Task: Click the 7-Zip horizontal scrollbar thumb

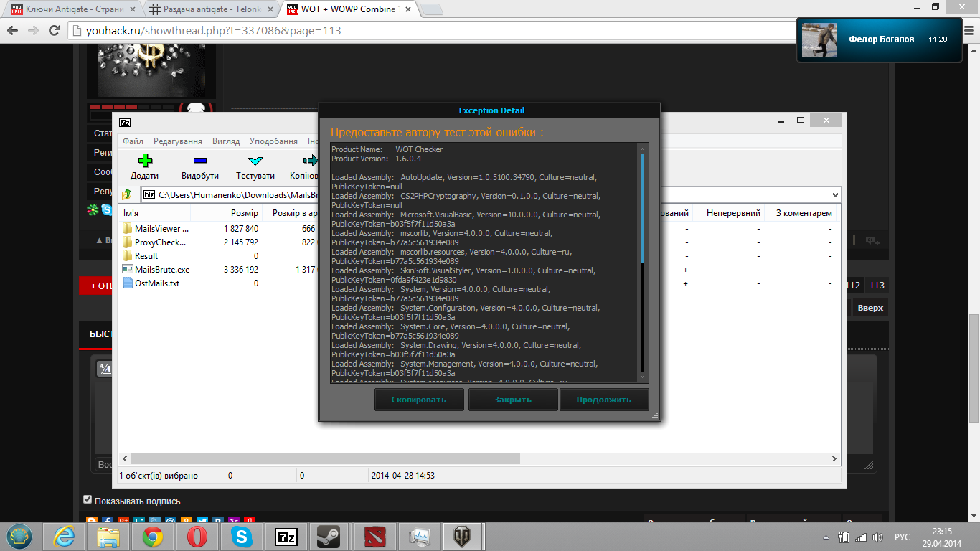Action: click(x=326, y=458)
